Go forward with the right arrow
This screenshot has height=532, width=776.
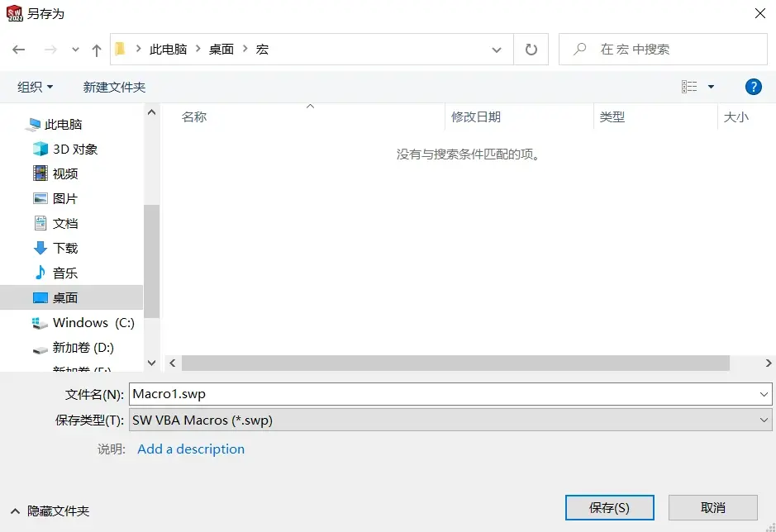[50, 50]
